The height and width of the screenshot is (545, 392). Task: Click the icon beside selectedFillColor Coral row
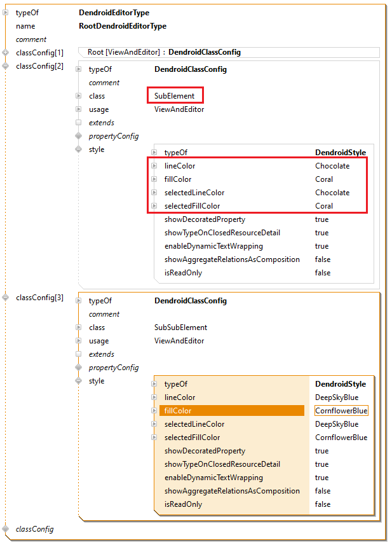(154, 206)
